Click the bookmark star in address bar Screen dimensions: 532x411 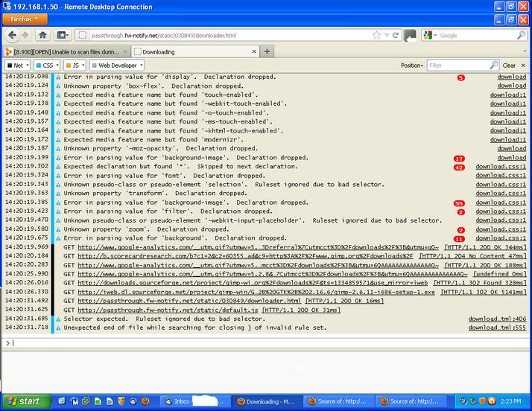click(377, 35)
